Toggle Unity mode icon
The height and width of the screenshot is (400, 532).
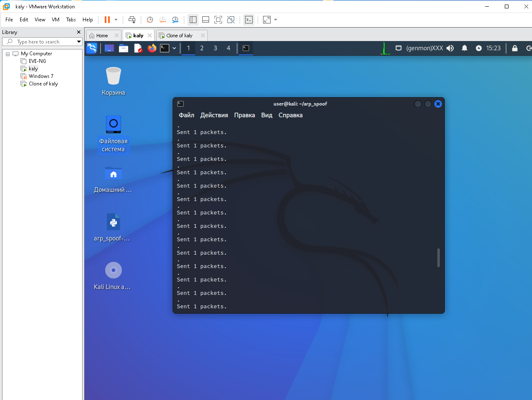point(231,20)
